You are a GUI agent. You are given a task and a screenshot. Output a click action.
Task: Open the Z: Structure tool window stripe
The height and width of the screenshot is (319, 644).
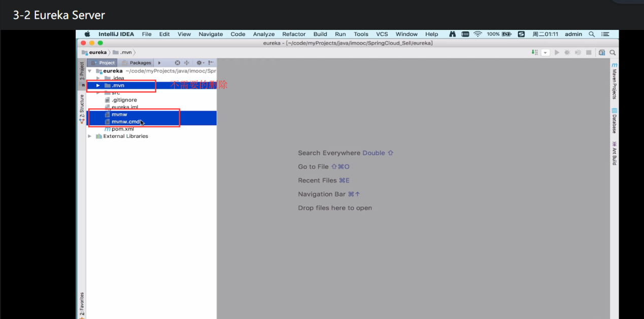pos(81,109)
